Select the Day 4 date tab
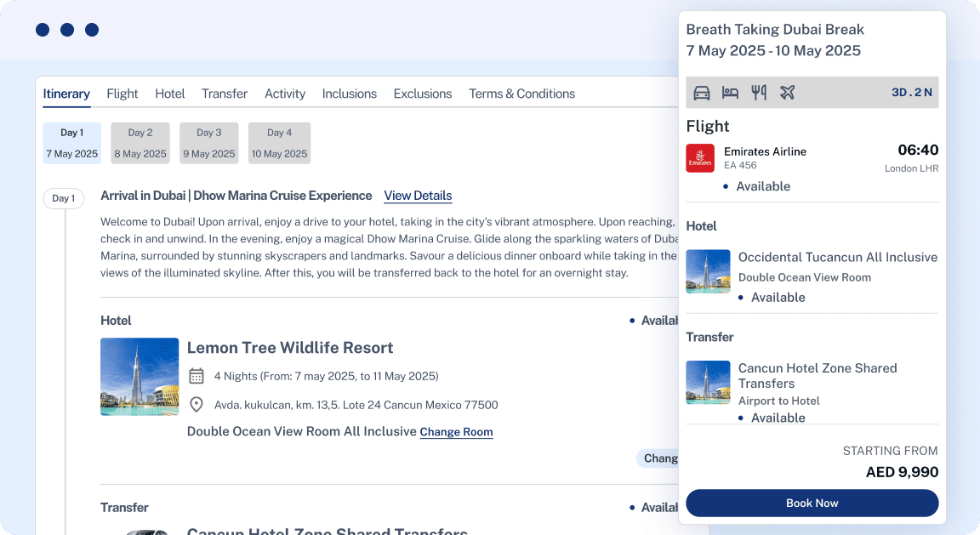 pos(279,143)
